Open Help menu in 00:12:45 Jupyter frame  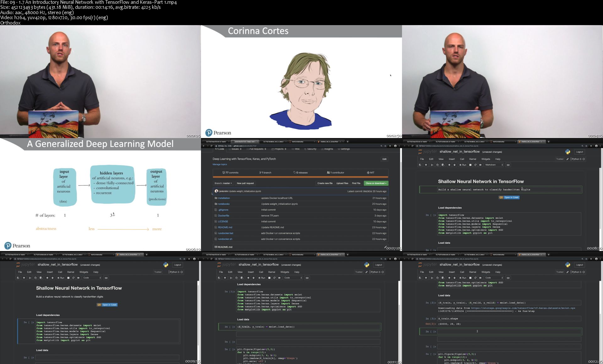coord(498,272)
